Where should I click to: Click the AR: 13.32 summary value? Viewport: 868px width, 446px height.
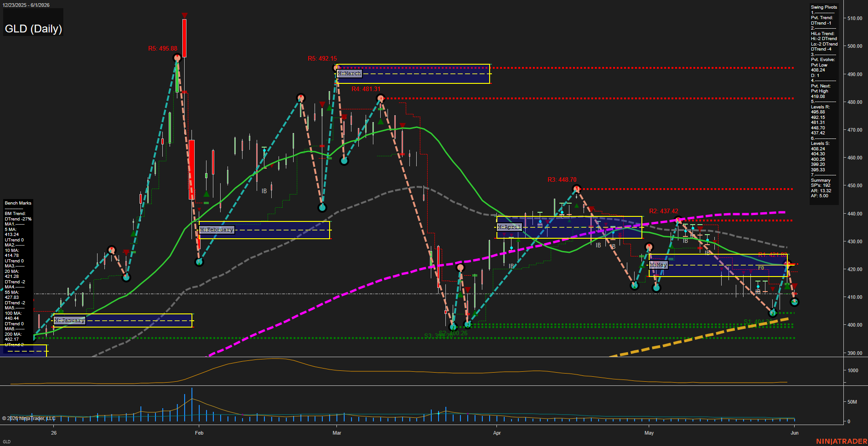(x=821, y=191)
